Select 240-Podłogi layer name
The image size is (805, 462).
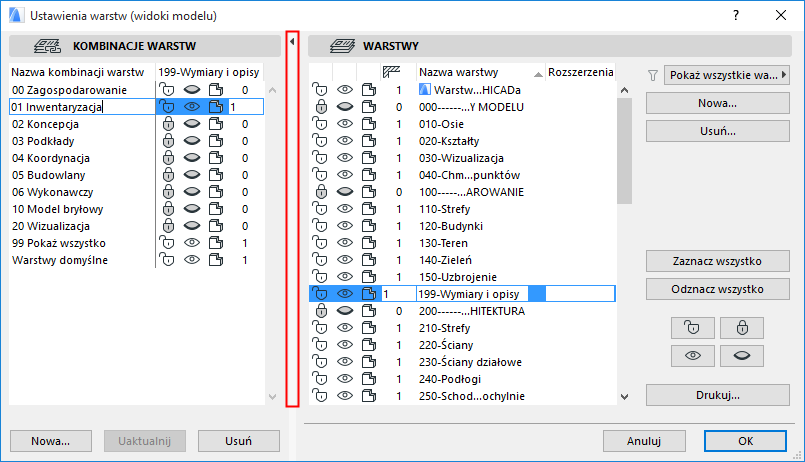tap(450, 379)
